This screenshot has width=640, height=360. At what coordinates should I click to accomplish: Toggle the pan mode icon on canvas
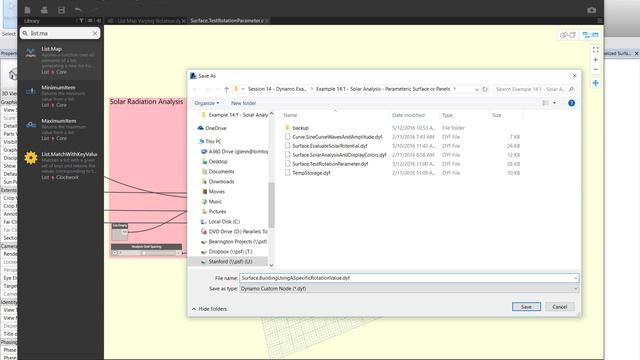click(596, 83)
